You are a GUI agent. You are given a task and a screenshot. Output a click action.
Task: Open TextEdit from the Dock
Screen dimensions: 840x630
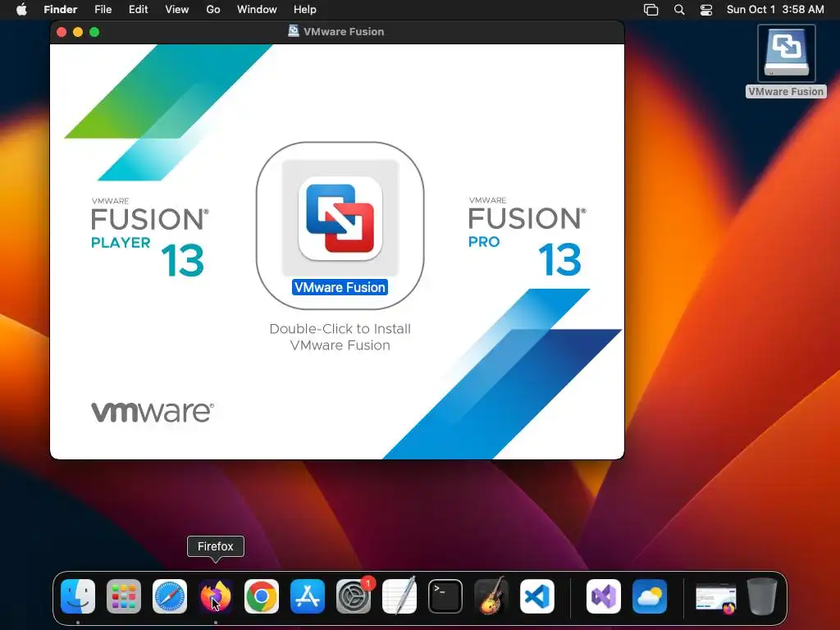pos(399,596)
